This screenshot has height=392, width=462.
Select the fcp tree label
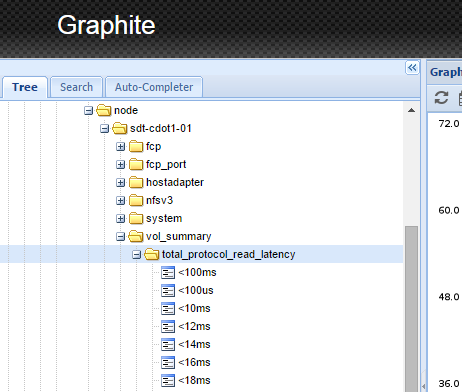click(x=153, y=146)
